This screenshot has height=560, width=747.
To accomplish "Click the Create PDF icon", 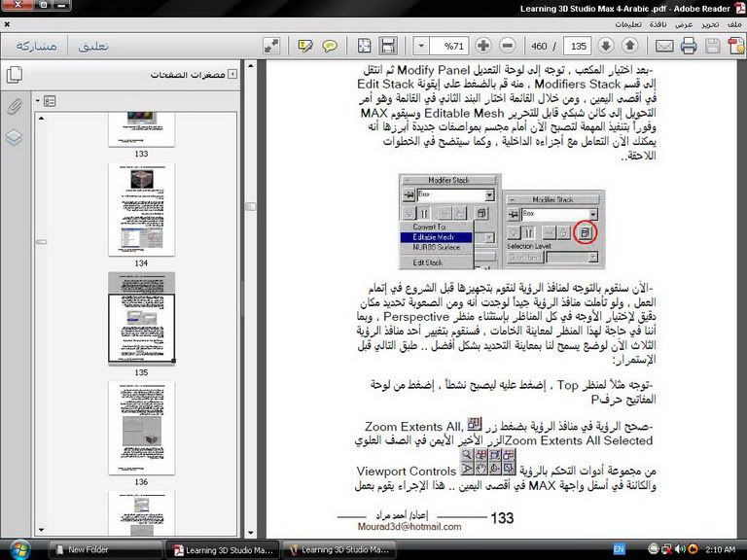I will tap(736, 46).
